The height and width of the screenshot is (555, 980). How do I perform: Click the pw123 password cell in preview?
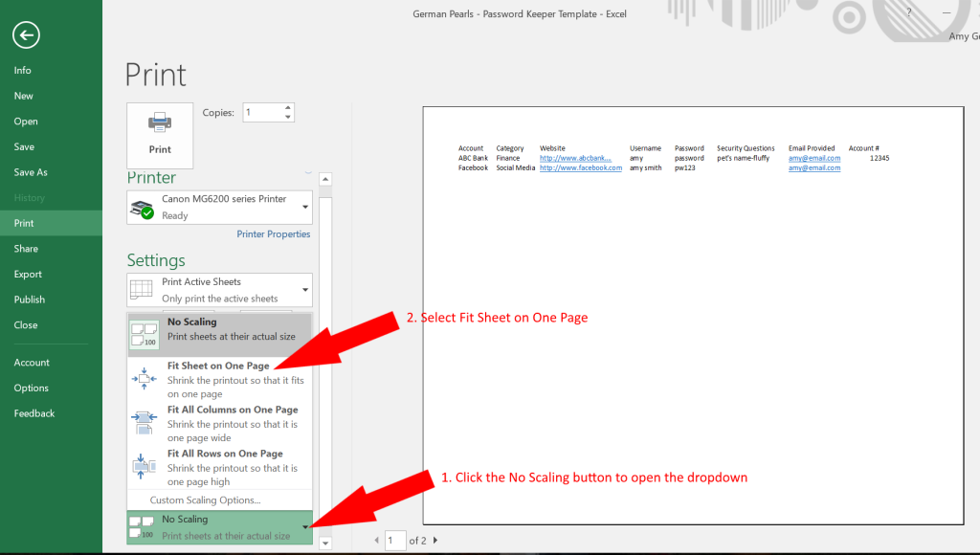coord(684,168)
